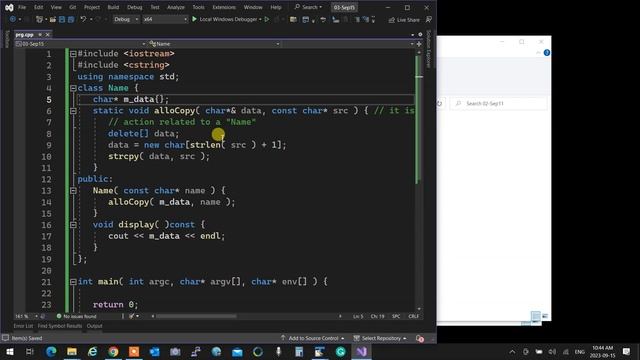Open the 03-Sep15 project scope dropdown
The width and height of the screenshot is (640, 360).
tap(80, 44)
